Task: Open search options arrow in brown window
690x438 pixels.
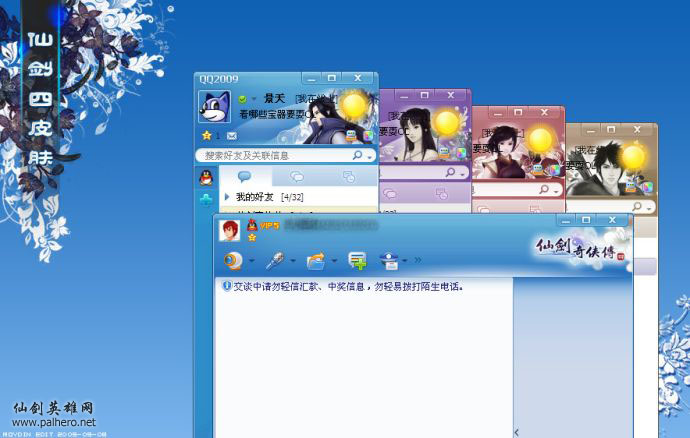Action: tap(649, 208)
